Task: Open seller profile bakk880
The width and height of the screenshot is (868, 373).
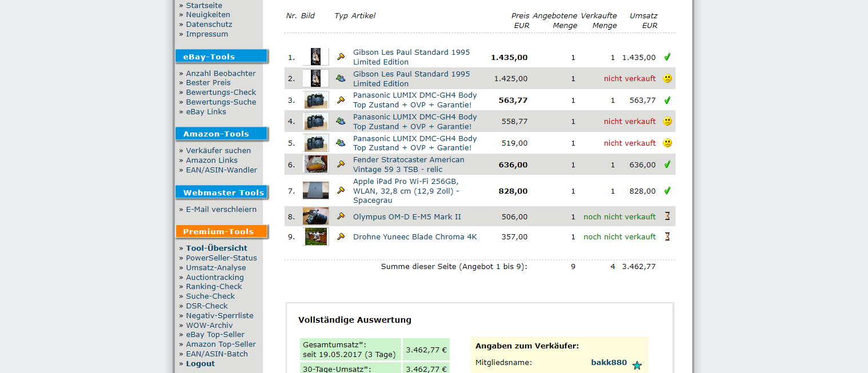Action: tap(609, 363)
